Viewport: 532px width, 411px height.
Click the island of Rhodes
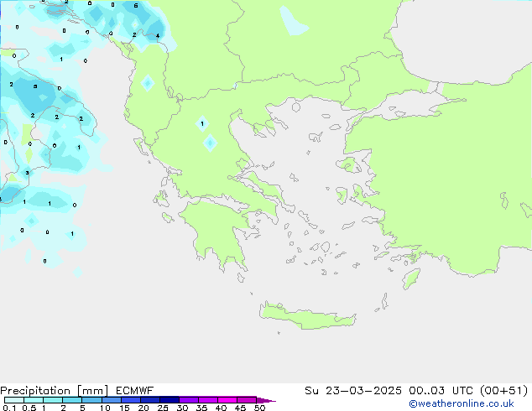[x=411, y=278]
